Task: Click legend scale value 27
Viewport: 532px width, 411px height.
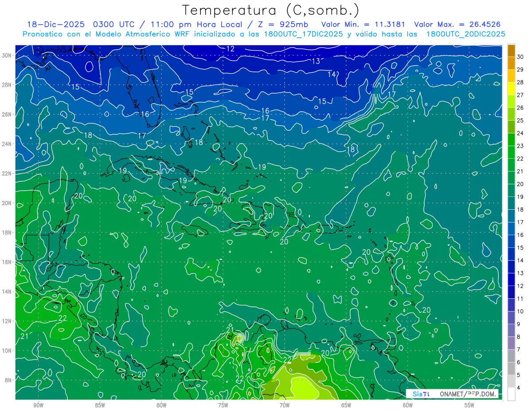Action: (x=520, y=95)
